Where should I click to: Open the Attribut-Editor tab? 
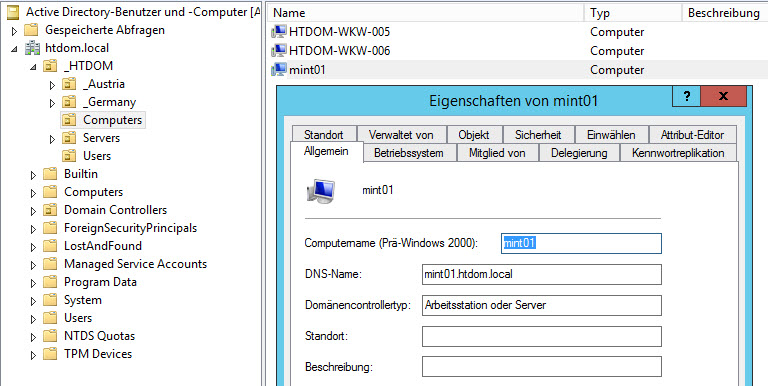pos(692,135)
